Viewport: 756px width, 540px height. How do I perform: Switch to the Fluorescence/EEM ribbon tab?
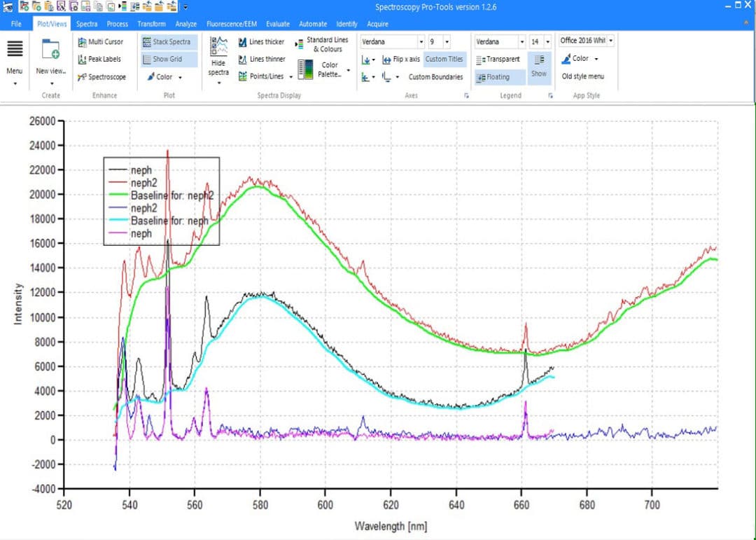(x=231, y=23)
